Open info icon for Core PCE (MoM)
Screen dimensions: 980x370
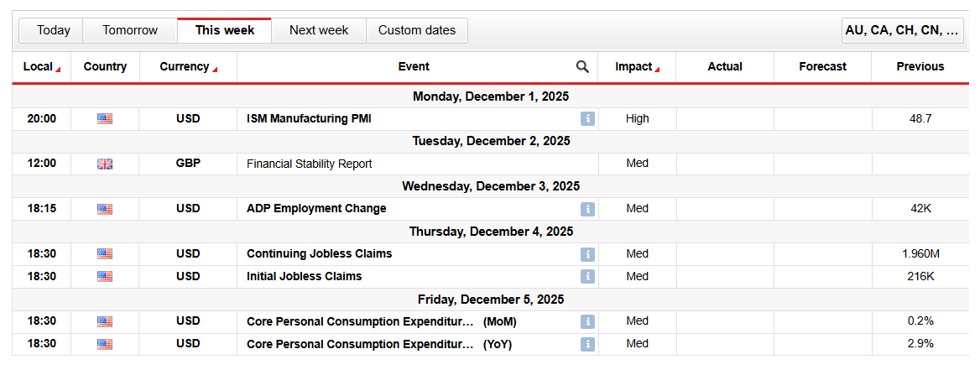(x=587, y=322)
